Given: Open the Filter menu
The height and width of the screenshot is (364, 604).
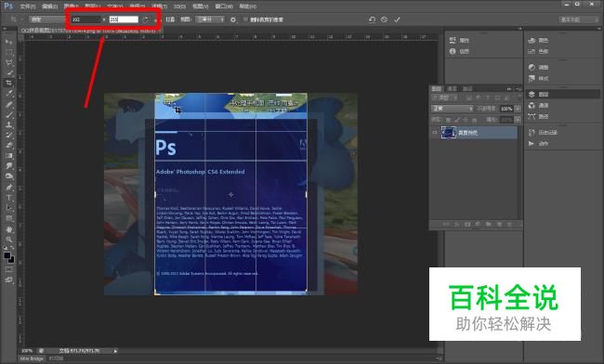Looking at the screenshot, I should click(159, 6).
